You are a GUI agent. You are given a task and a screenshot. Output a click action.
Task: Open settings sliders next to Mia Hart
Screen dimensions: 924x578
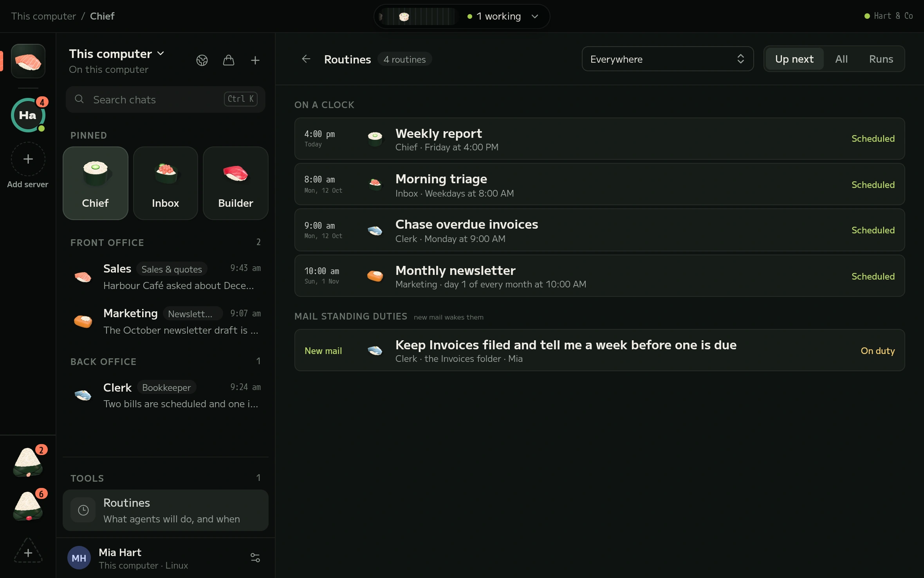coord(255,558)
